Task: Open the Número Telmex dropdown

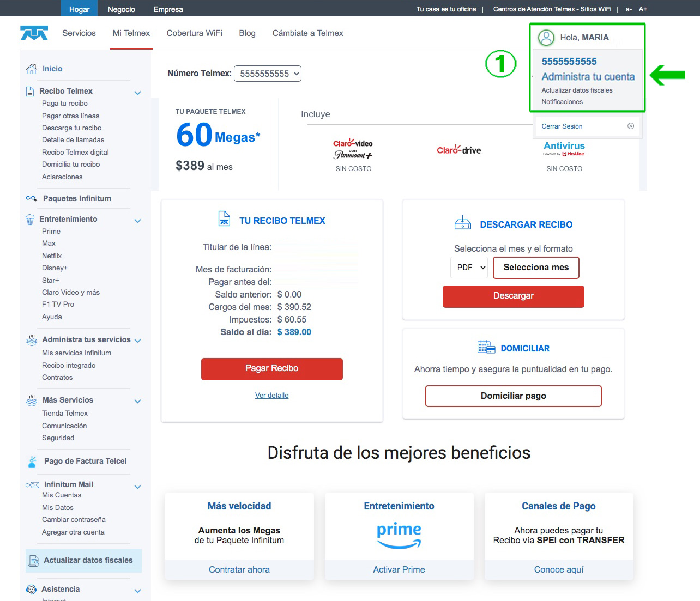Action: point(268,74)
